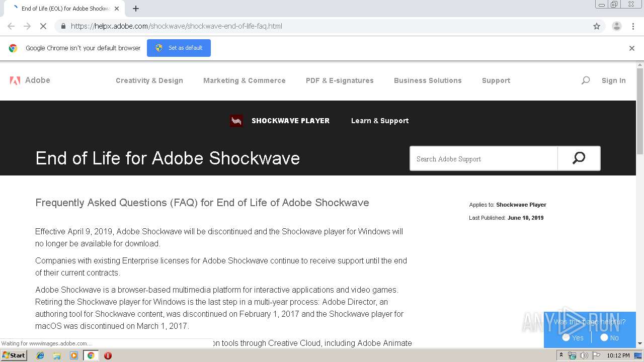Click the Chrome taskbar icon

click(91, 355)
